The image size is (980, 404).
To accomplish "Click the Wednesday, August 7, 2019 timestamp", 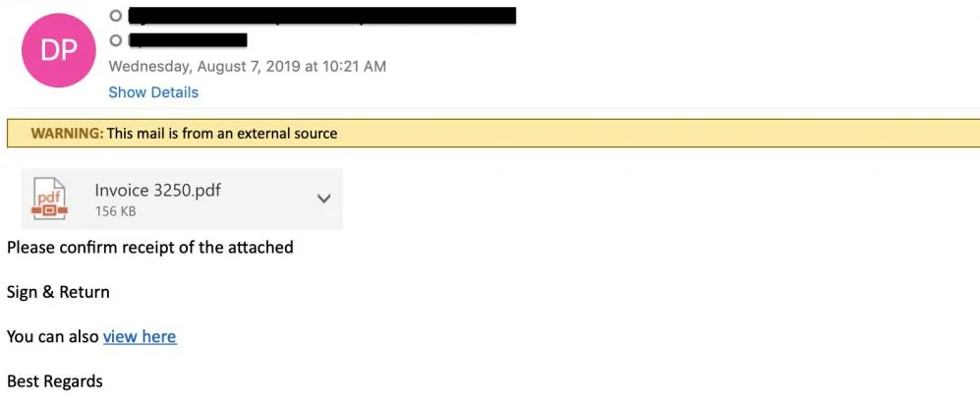I will (x=247, y=67).
